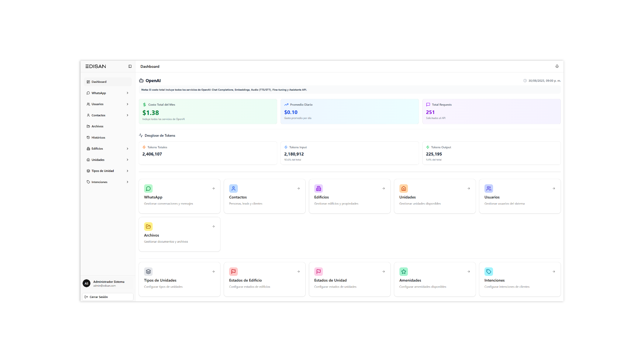Select Dashboard in the sidebar
This screenshot has width=644, height=362.
point(99,81)
